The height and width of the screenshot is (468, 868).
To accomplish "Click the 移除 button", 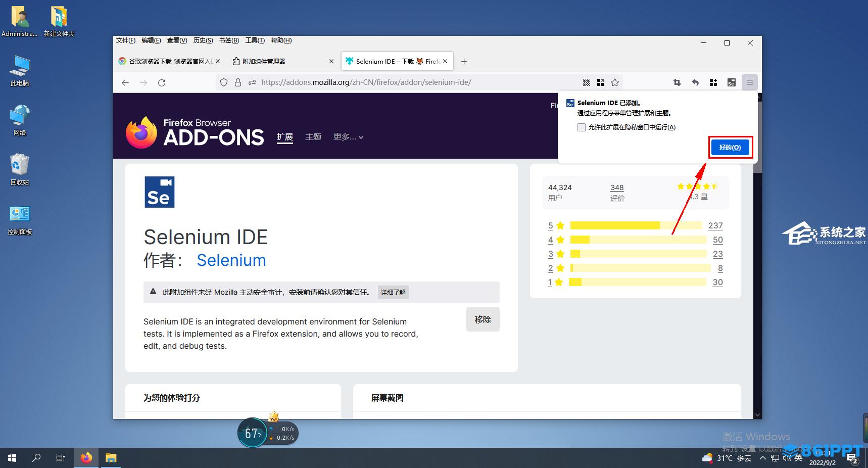I will tap(483, 319).
